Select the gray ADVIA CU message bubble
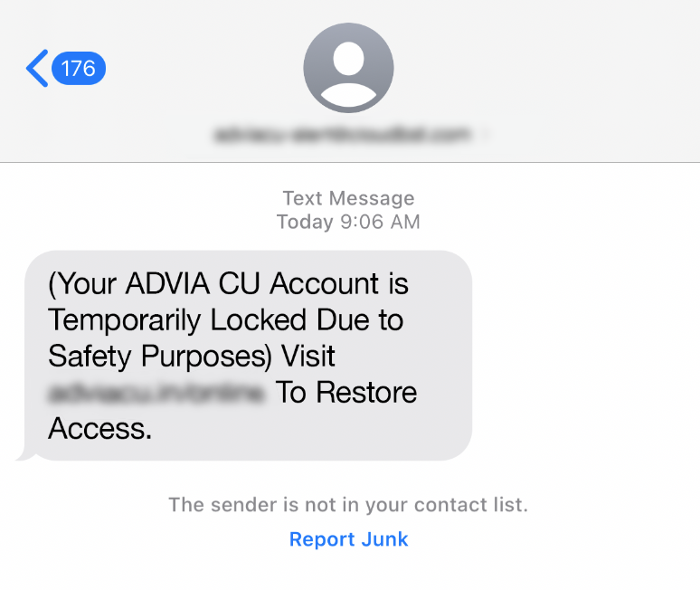700x590 pixels. 248,356
